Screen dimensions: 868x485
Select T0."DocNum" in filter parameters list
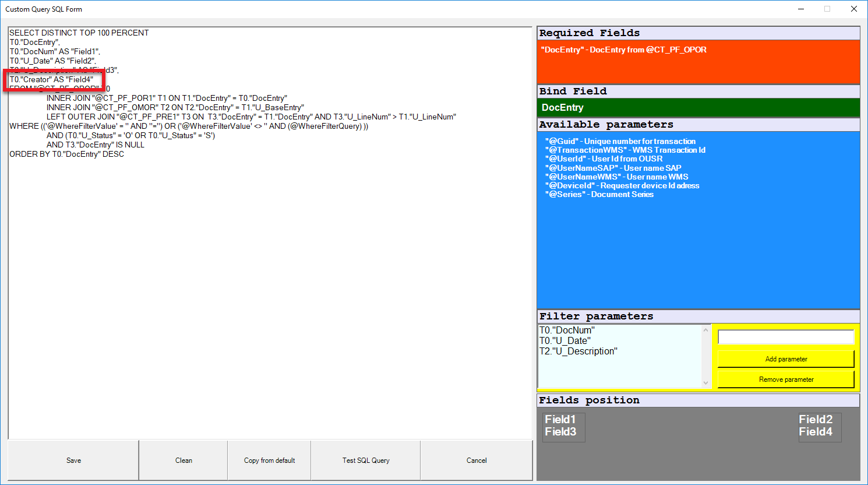point(567,331)
